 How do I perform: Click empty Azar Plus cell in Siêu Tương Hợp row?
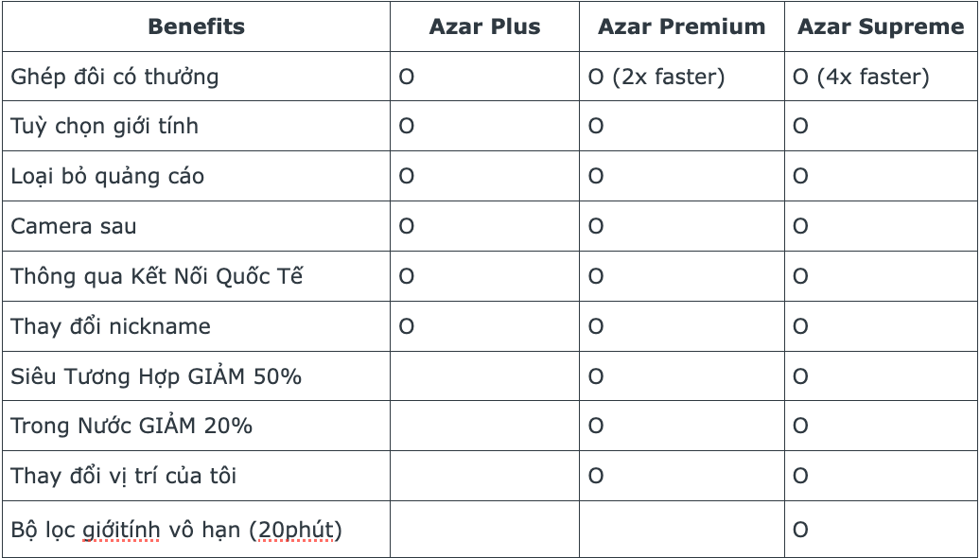484,376
